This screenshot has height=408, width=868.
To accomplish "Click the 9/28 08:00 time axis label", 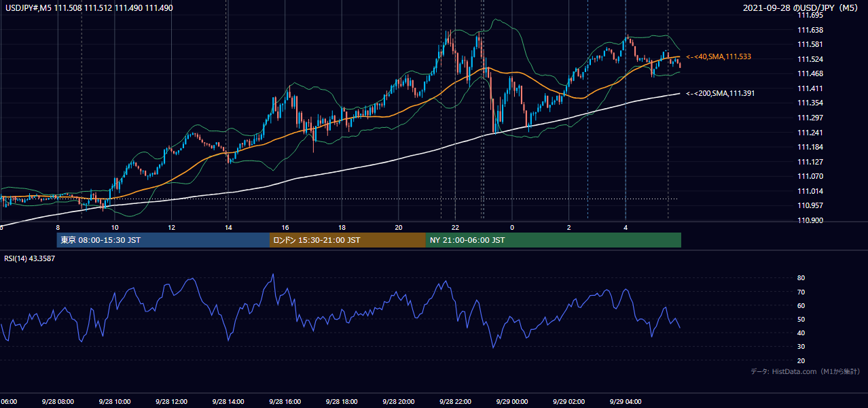I will pos(57,401).
